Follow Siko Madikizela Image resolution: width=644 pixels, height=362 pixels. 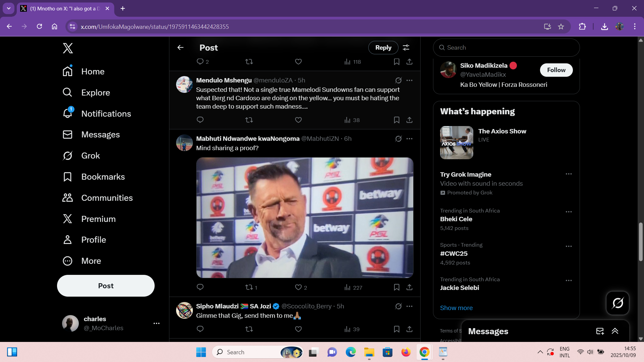pos(556,70)
